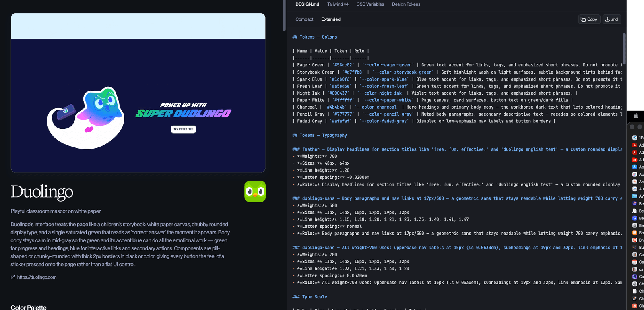Viewport: 644px width, 310px height.
Task: Open the https://duolingo.com link
Action: click(37, 277)
